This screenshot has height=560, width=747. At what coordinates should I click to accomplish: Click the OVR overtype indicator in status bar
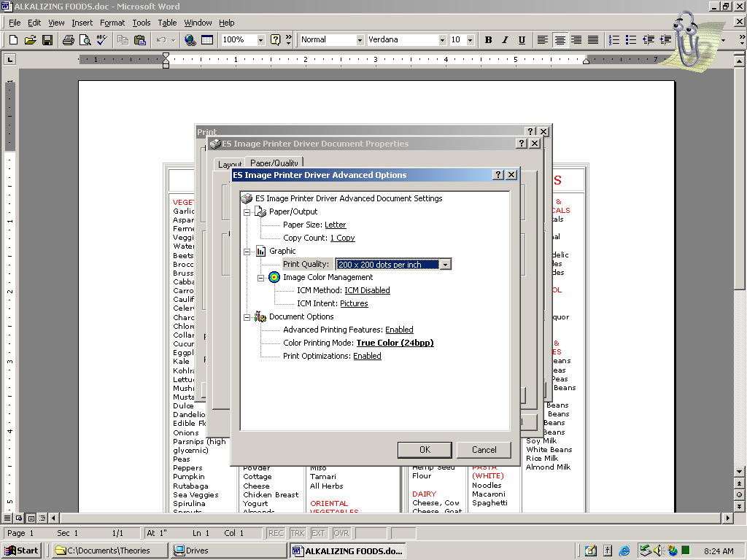point(341,533)
